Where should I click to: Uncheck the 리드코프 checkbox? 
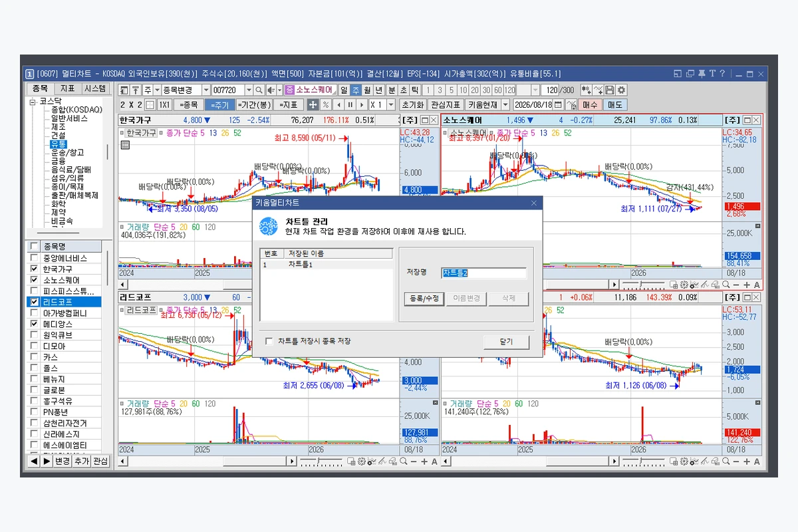click(34, 302)
